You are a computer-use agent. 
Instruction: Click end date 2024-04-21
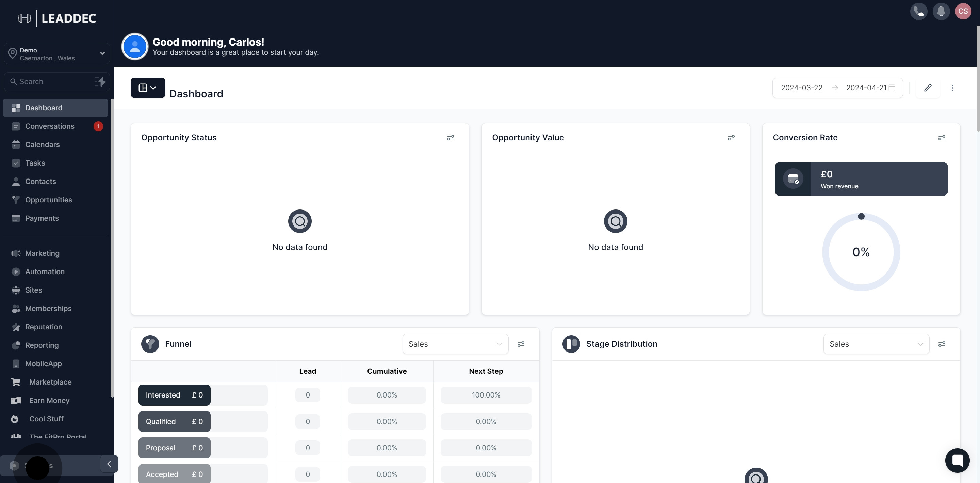866,88
